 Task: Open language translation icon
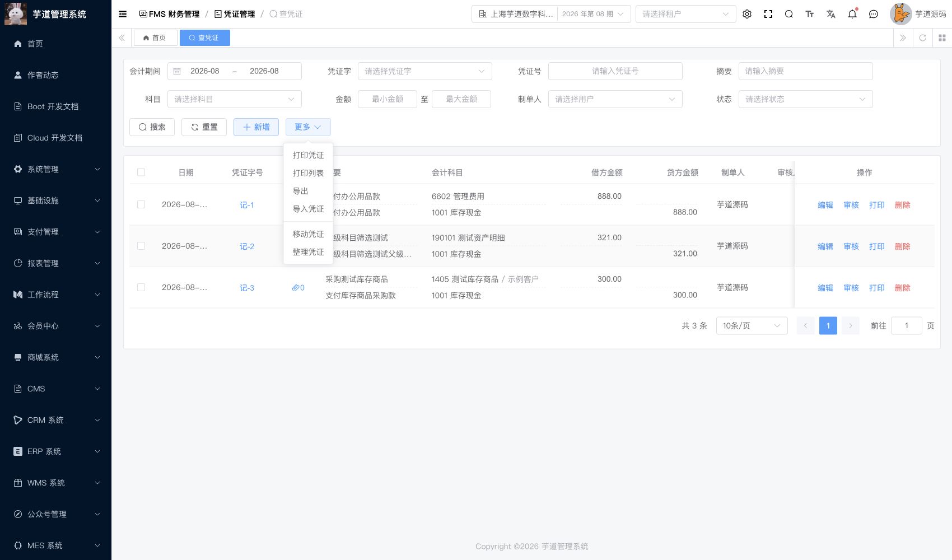point(831,14)
